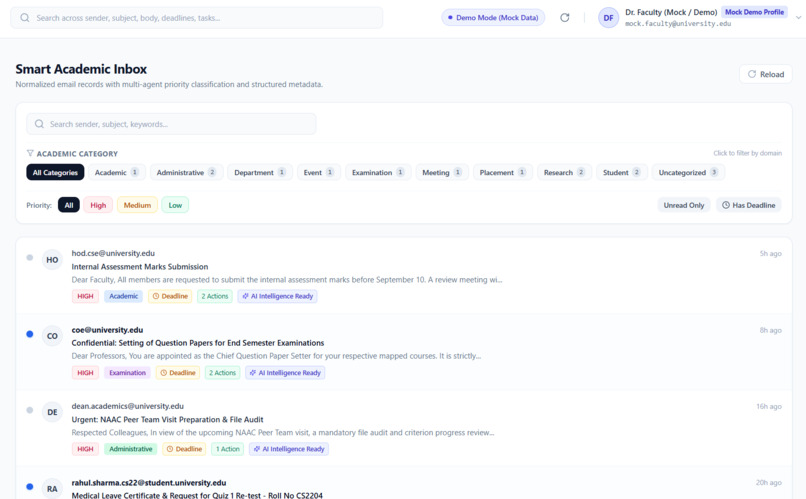
Task: Focus the global search across sender field
Action: tap(196, 17)
